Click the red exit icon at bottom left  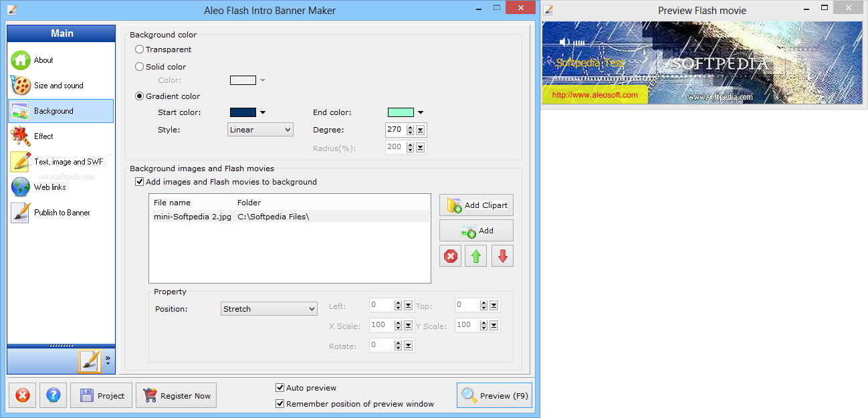point(22,395)
